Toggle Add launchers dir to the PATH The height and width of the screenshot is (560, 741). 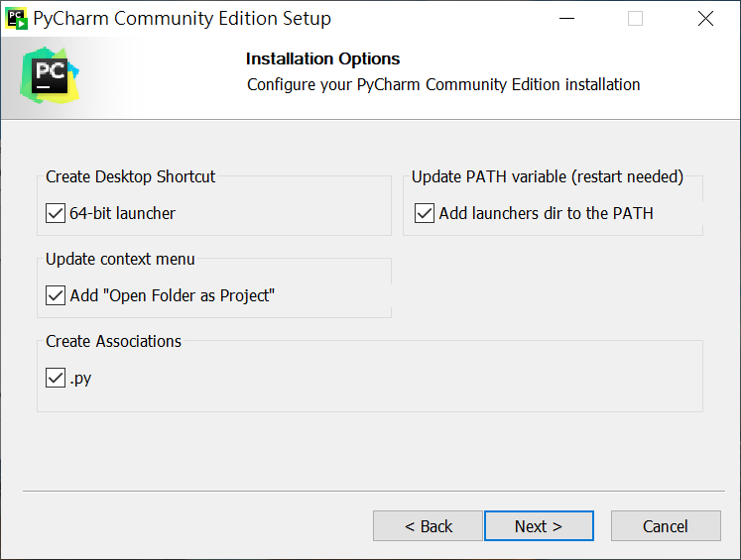click(425, 213)
